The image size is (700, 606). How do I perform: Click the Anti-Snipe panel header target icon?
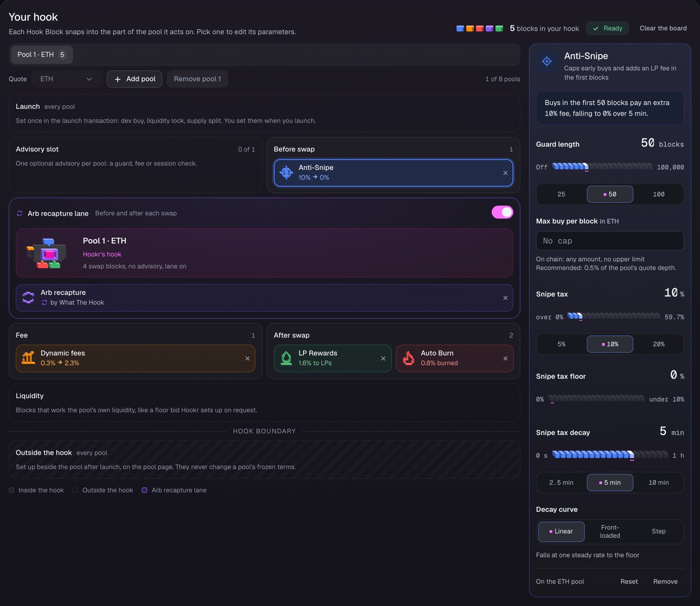(x=547, y=61)
